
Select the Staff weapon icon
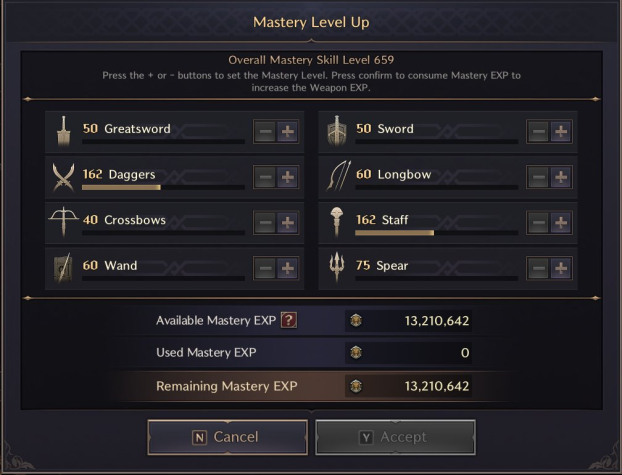point(336,222)
